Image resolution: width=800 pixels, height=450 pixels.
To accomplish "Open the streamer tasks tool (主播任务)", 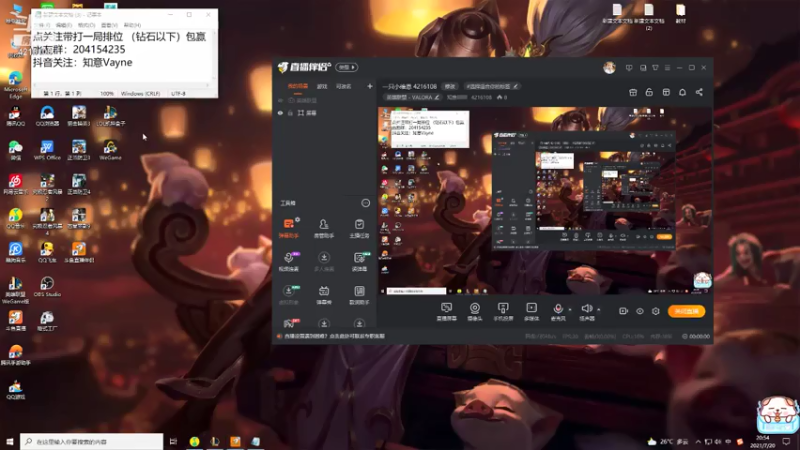I will pyautogui.click(x=359, y=228).
